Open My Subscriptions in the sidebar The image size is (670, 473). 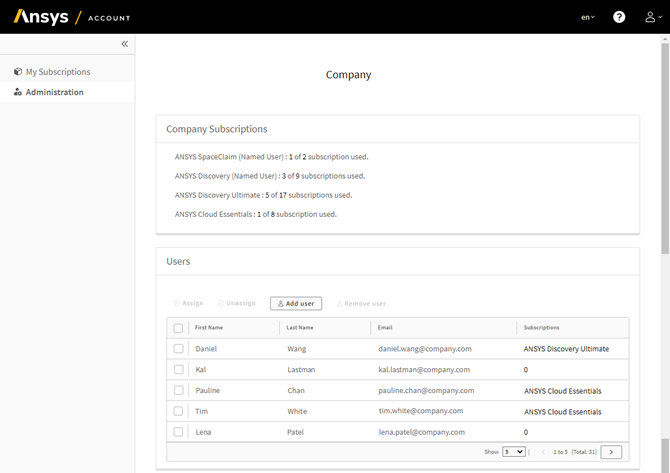coord(58,72)
